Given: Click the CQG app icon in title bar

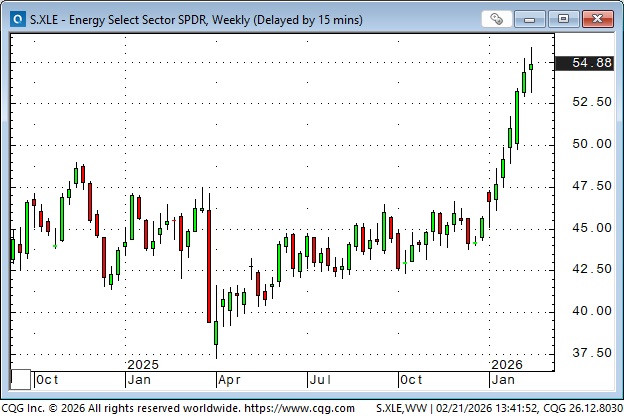Looking at the screenshot, I should click(17, 18).
